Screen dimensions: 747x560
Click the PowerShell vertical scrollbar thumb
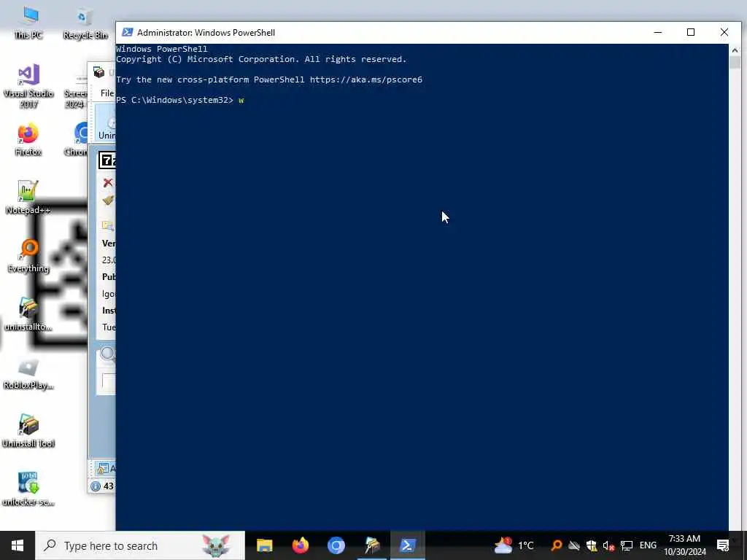[735, 63]
